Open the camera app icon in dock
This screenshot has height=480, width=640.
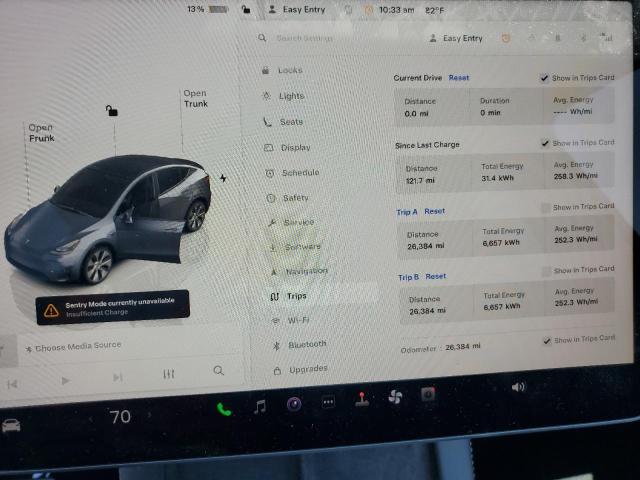tap(294, 404)
